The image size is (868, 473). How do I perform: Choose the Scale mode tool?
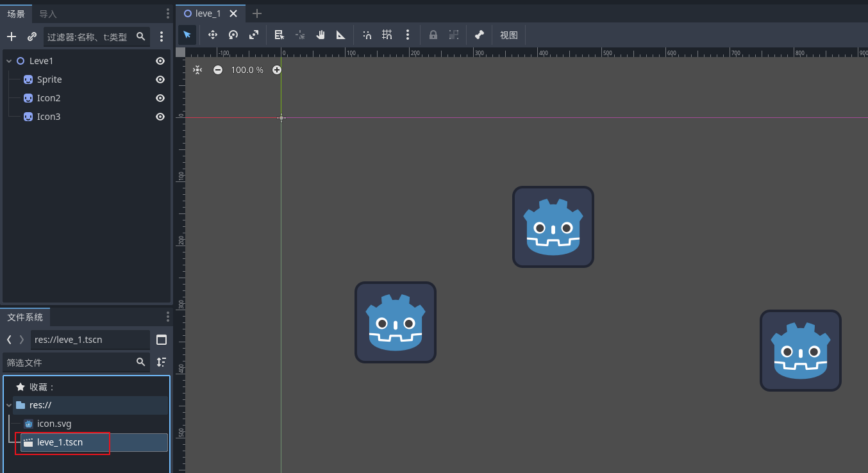pyautogui.click(x=254, y=35)
